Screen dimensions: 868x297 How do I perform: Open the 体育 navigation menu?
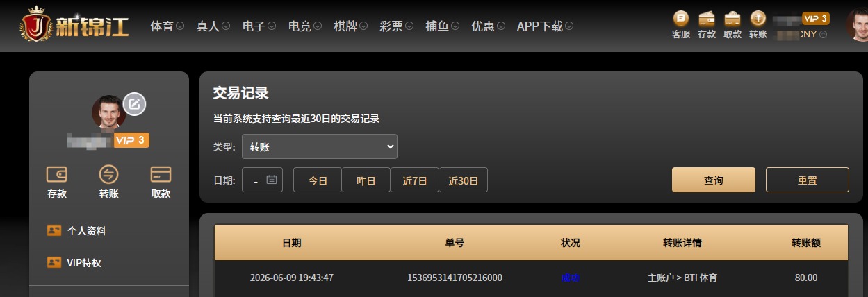pos(167,26)
